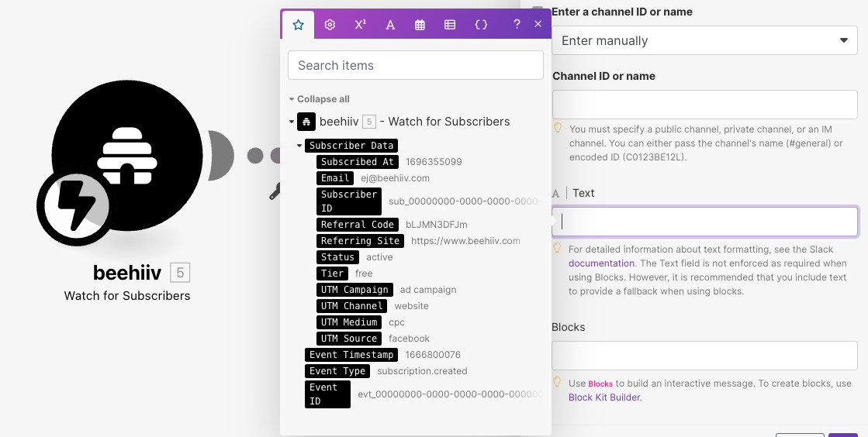
Task: Switch to the array functions table icon
Action: (x=450, y=25)
